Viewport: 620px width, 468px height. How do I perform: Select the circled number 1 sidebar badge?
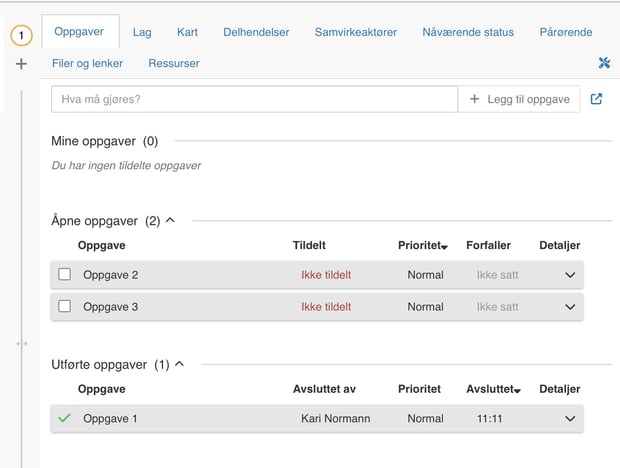pos(21,36)
